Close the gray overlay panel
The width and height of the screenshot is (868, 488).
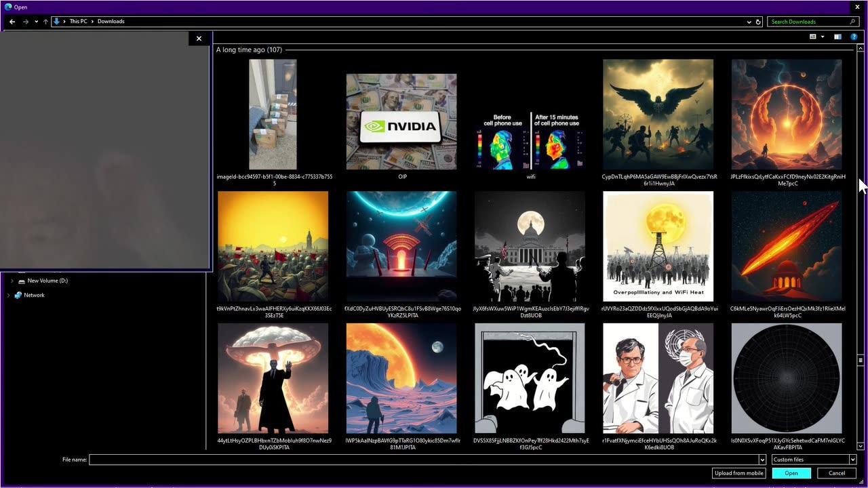[199, 39]
